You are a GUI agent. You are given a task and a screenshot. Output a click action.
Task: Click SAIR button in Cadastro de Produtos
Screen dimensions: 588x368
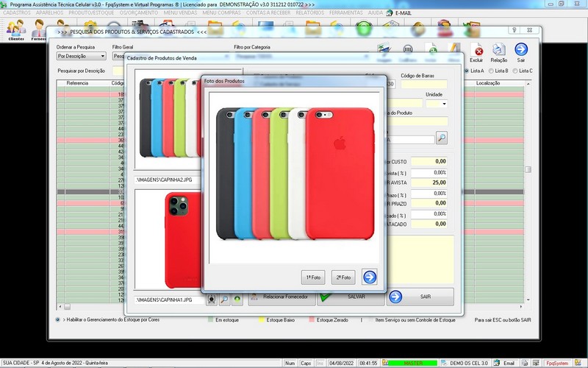(420, 297)
